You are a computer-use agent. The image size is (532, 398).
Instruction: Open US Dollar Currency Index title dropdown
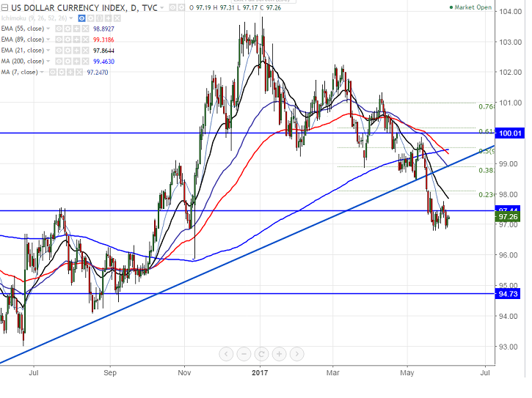point(162,8)
